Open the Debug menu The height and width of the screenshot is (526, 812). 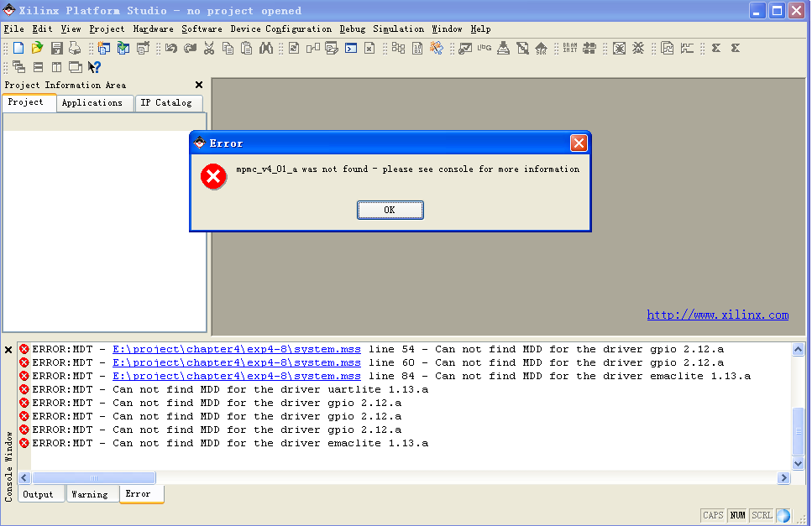(353, 29)
